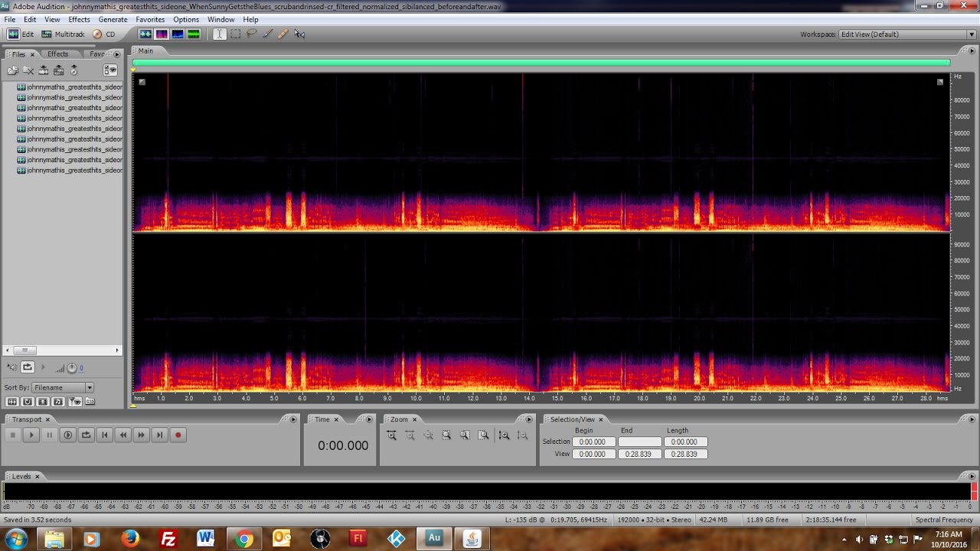Click Play Looped in Transport panel
Screen dimensions: 980x551
click(86, 435)
